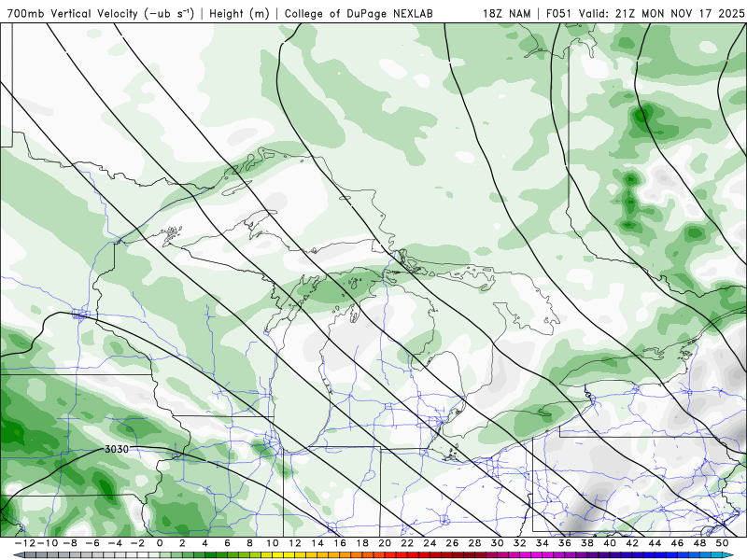
Task: Click the 'Height (m)' header label
Action: [240, 14]
